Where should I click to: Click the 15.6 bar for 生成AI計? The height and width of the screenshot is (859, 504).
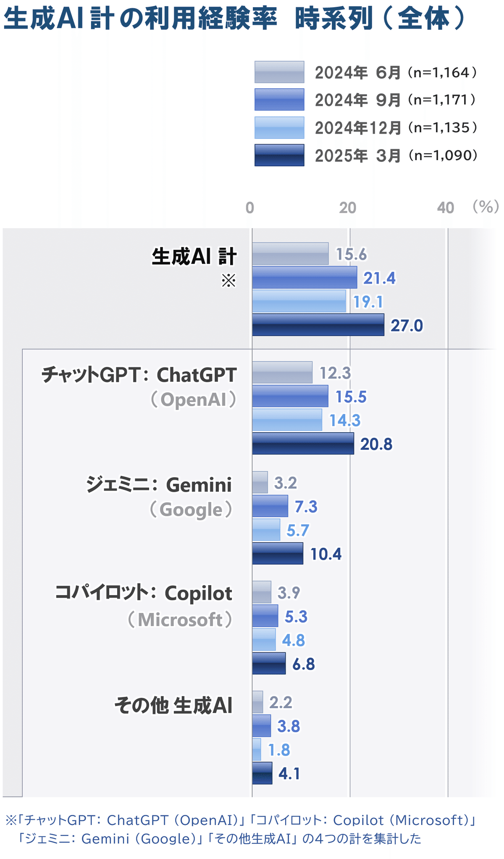click(290, 254)
